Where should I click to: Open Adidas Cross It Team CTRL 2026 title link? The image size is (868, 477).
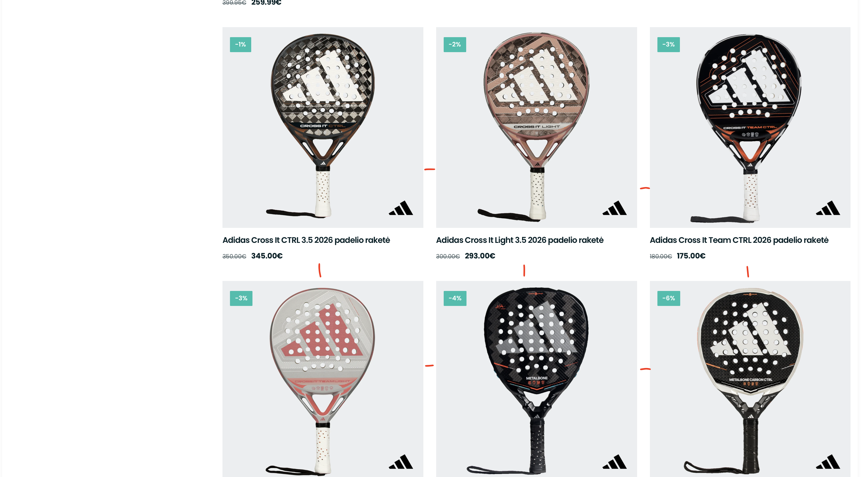[x=739, y=240]
